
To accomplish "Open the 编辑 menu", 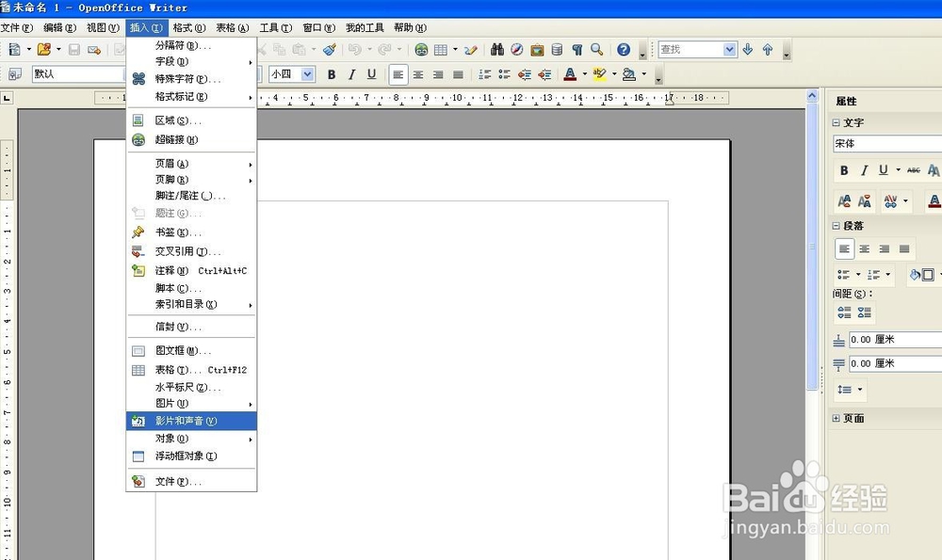I will (x=59, y=27).
